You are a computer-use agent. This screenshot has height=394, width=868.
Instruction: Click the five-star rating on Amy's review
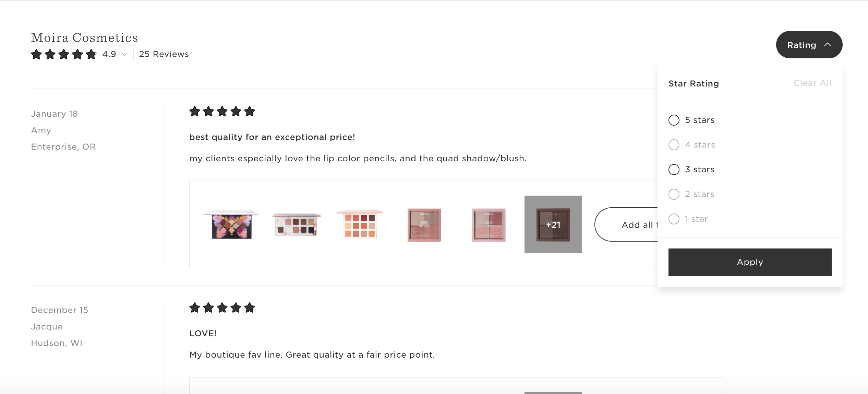(222, 112)
